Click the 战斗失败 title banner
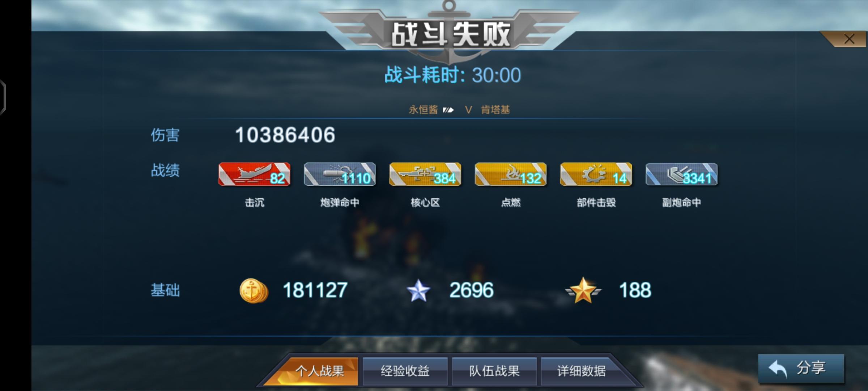The height and width of the screenshot is (391, 868). 451,35
